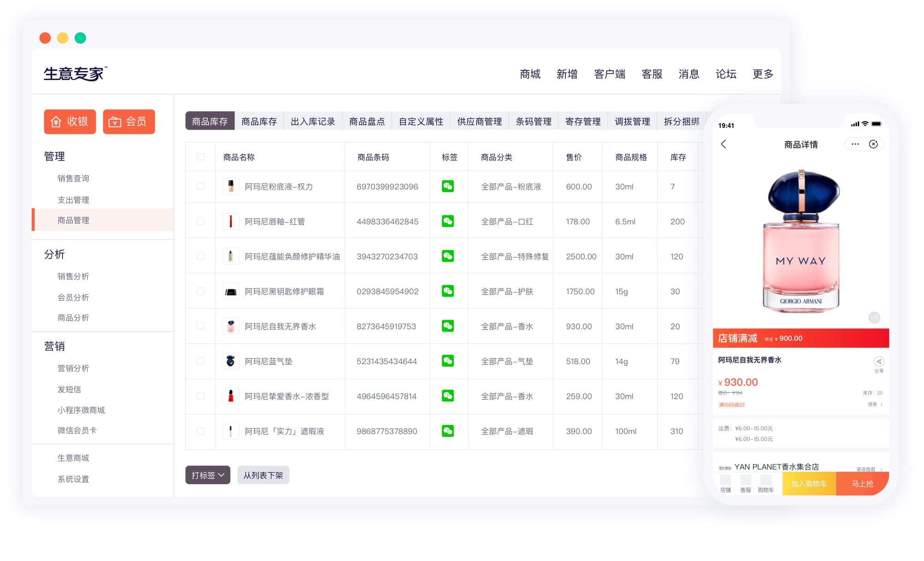Expand the 领券 coupon chevron
This screenshot has height=561, width=924.
point(880,405)
